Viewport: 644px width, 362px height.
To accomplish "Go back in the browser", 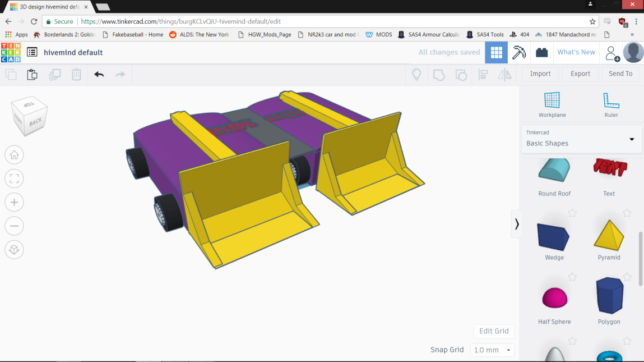I will click(x=8, y=21).
